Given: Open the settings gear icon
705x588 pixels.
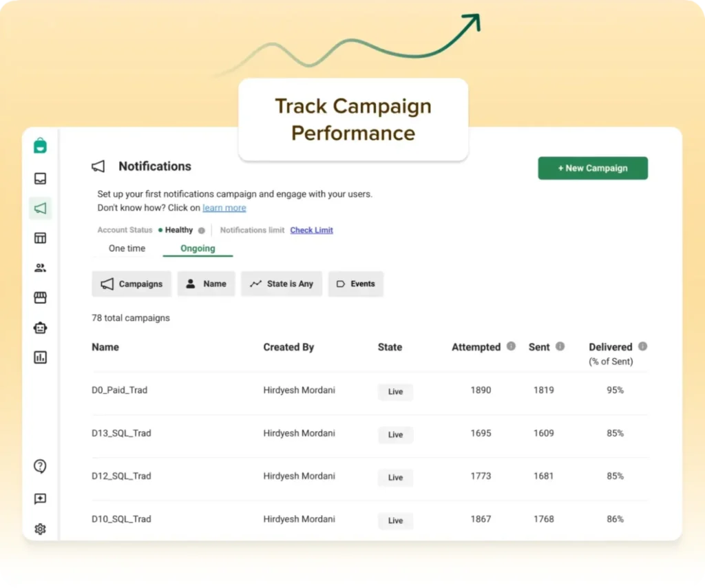Looking at the screenshot, I should [40, 529].
